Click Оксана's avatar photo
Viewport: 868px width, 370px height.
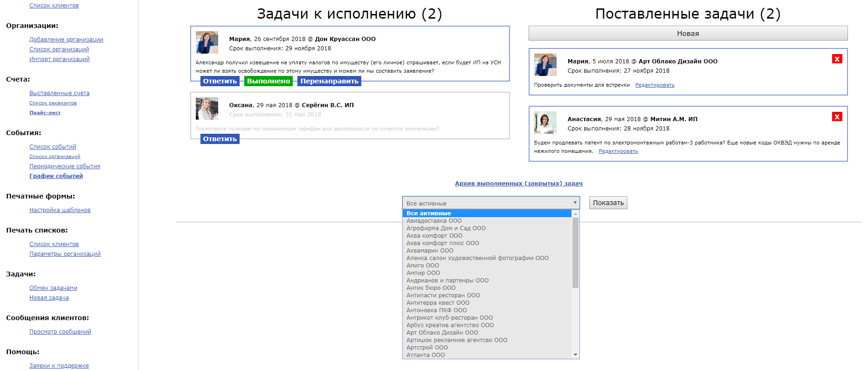pos(207,109)
